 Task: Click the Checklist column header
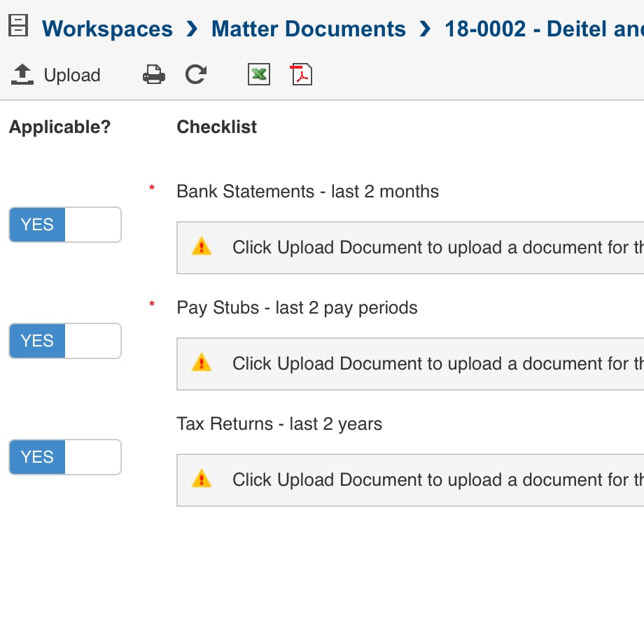coord(216,127)
